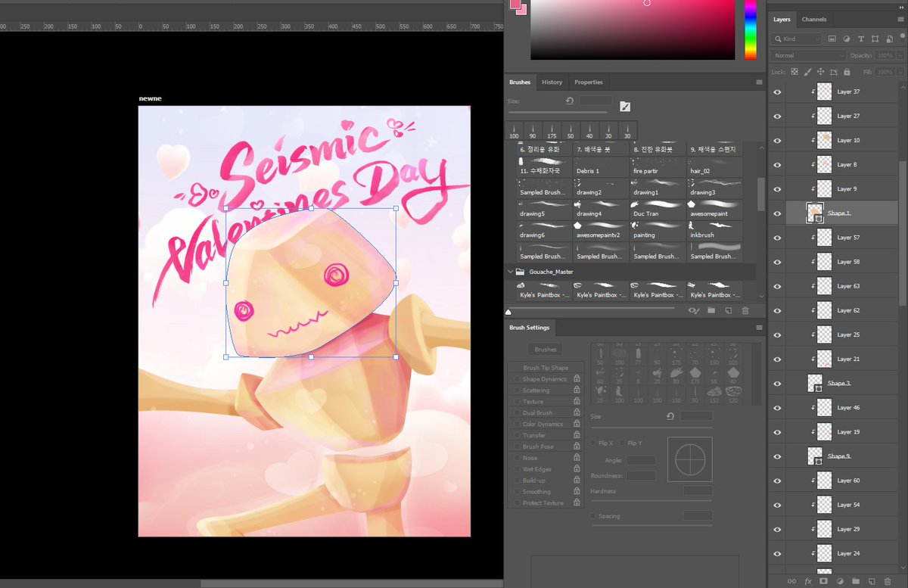
Task: Hide Layer 27 with eye icon
Action: click(777, 116)
